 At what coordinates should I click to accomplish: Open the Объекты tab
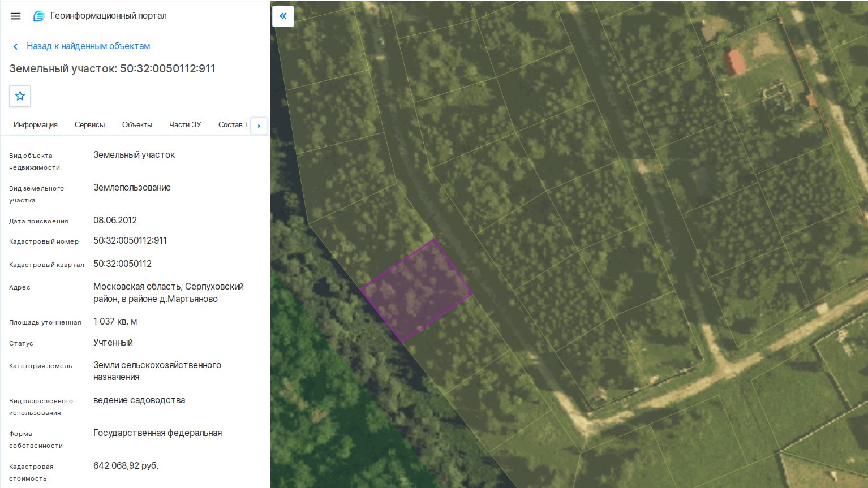[x=137, y=125]
